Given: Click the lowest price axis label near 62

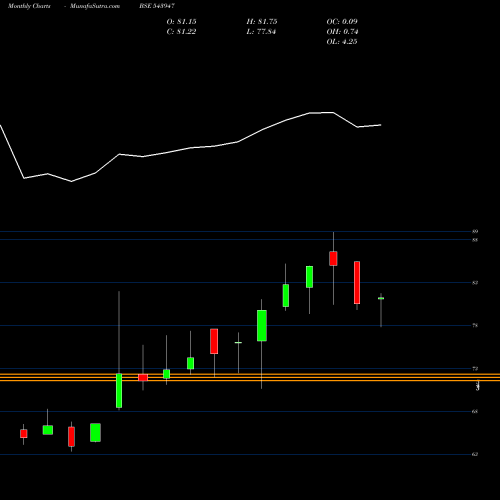Looking at the screenshot, I should (475, 454).
